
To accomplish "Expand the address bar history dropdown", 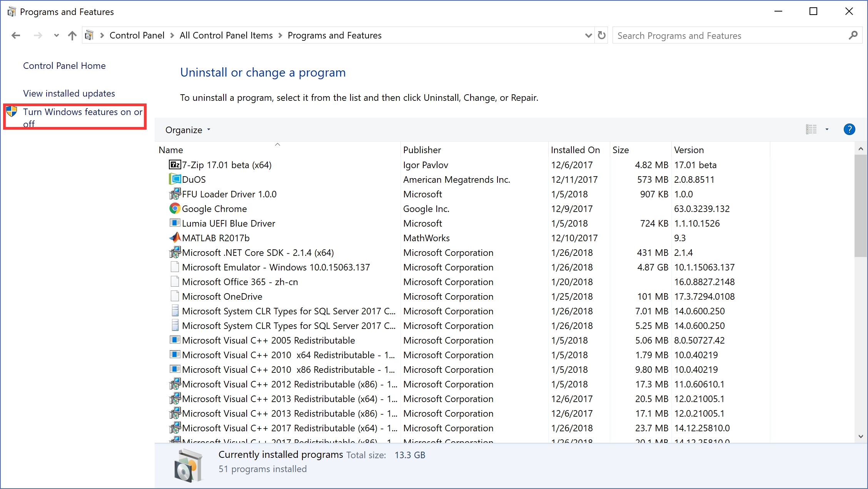I will (x=588, y=35).
